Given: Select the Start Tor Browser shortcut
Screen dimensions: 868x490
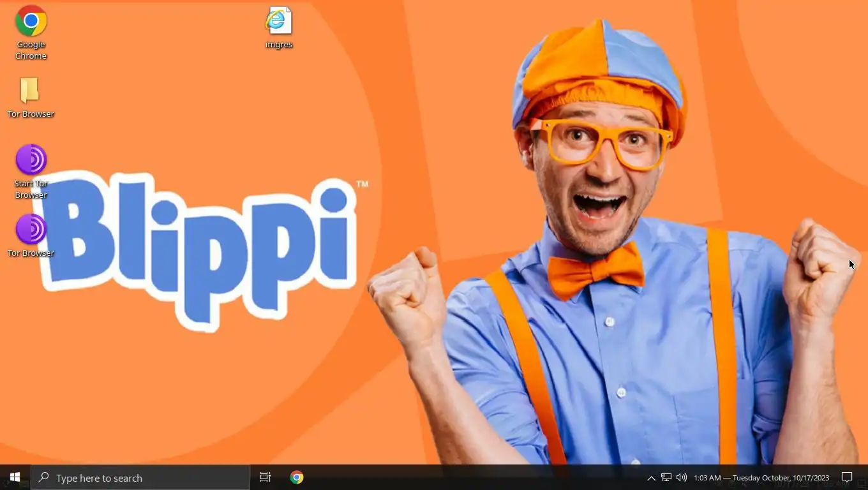Looking at the screenshot, I should 31,172.
